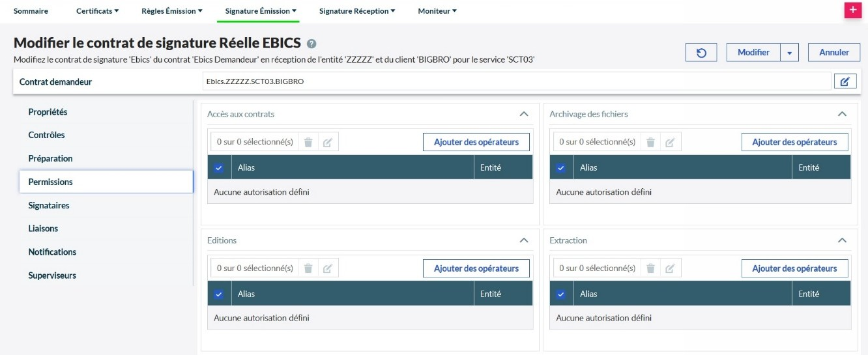Open the dropdown arrow next to Modifier

coord(790,53)
